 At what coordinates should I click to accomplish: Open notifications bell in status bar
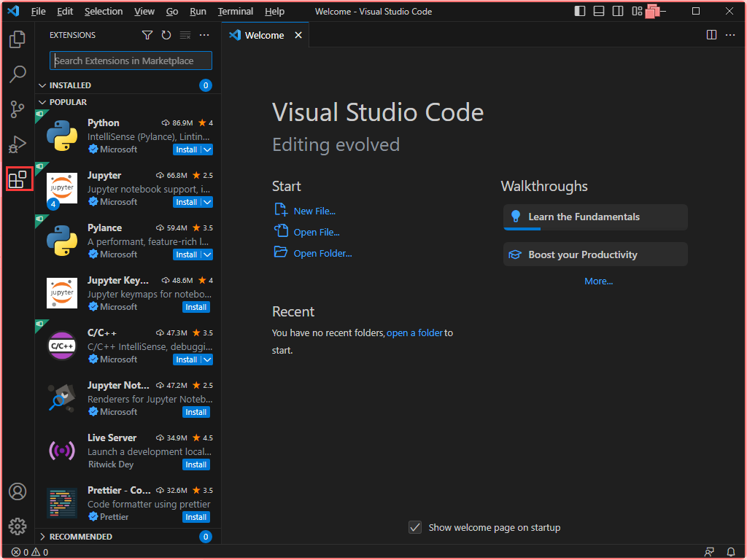point(731,552)
